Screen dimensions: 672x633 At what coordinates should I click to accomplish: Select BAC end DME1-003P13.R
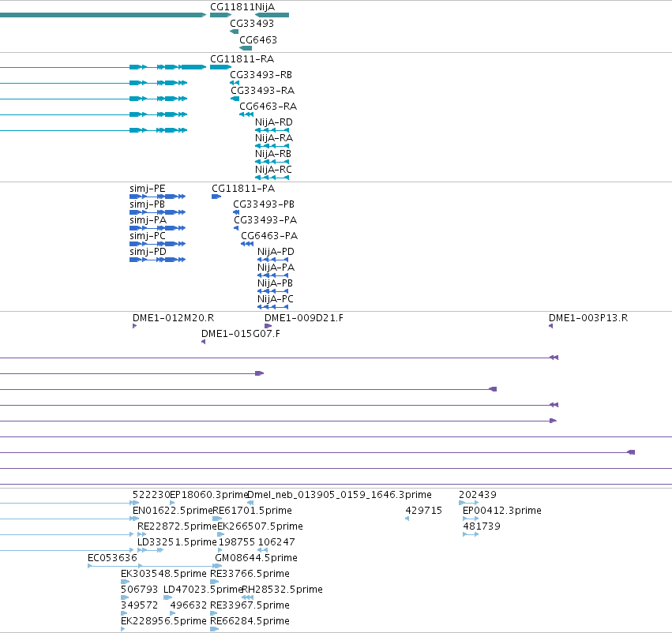588,318
